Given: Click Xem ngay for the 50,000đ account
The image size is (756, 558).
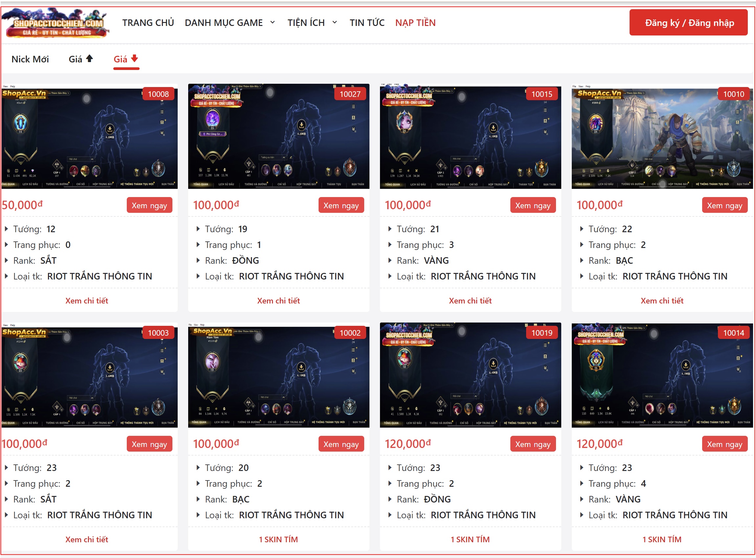Looking at the screenshot, I should pyautogui.click(x=149, y=205).
